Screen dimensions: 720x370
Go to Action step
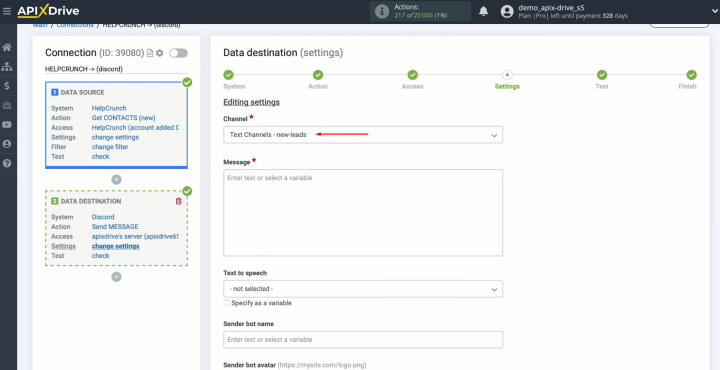point(318,75)
